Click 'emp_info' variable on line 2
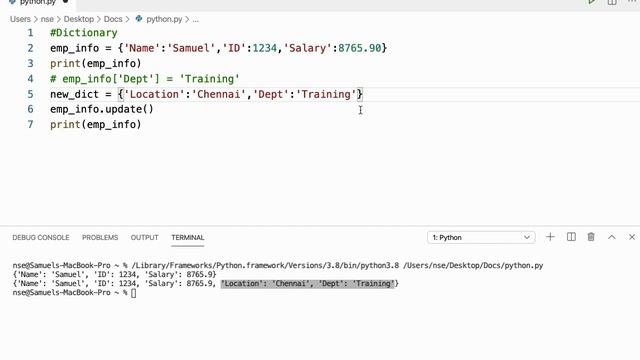The image size is (640, 360). [x=75, y=48]
